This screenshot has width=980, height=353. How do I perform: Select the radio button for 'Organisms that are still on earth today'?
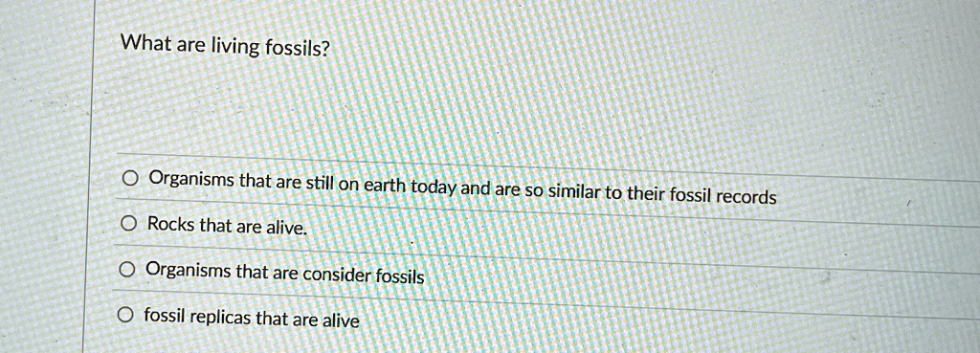tap(129, 180)
